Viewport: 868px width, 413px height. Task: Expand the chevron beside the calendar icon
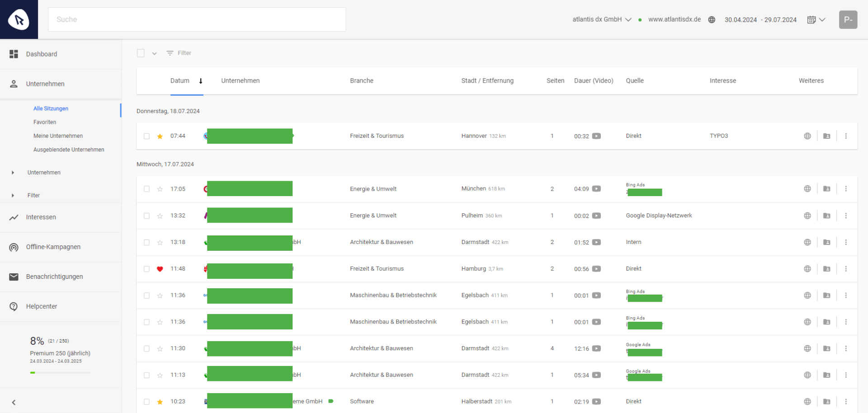[x=822, y=20]
